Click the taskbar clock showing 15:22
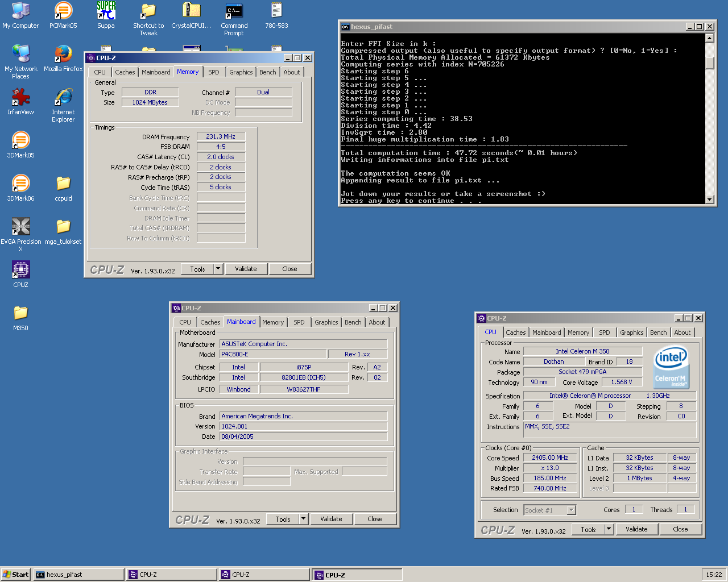728x582 pixels. tap(714, 575)
